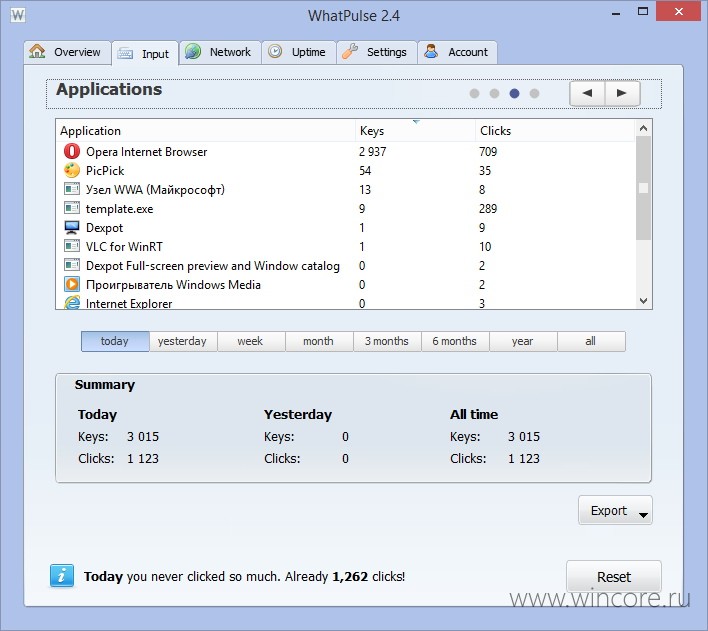This screenshot has width=708, height=631.
Task: Open the Account tab
Action: point(457,52)
